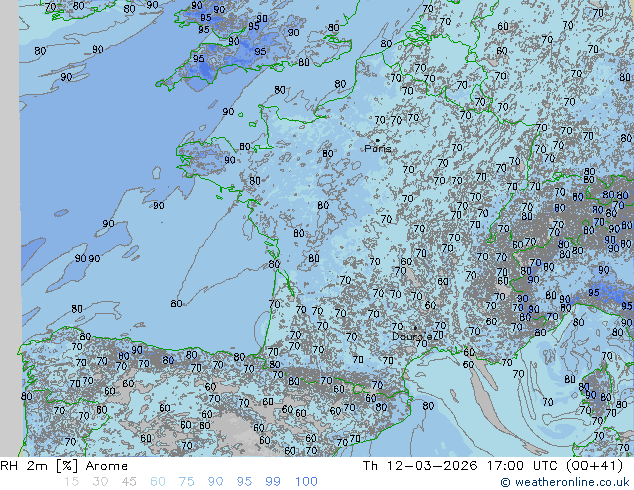The width and height of the screenshot is (634, 490).
Task: Click legend value 60
Action: tap(158, 482)
